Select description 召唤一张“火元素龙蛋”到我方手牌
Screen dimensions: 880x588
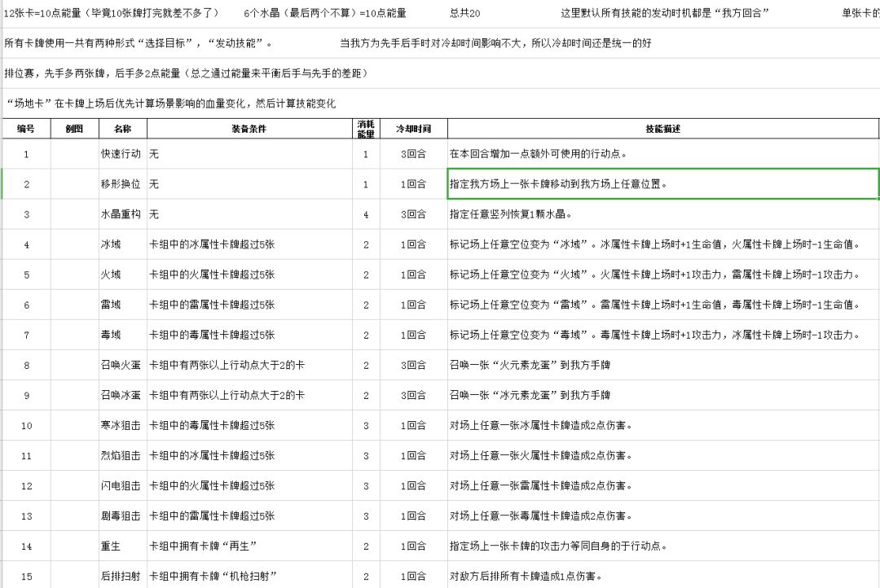[662, 365]
